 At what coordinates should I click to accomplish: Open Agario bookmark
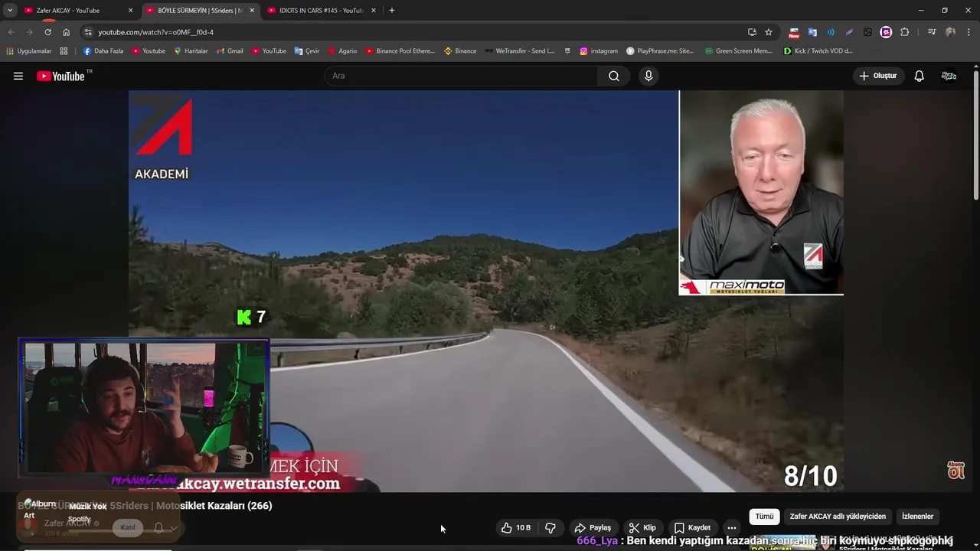(x=342, y=51)
